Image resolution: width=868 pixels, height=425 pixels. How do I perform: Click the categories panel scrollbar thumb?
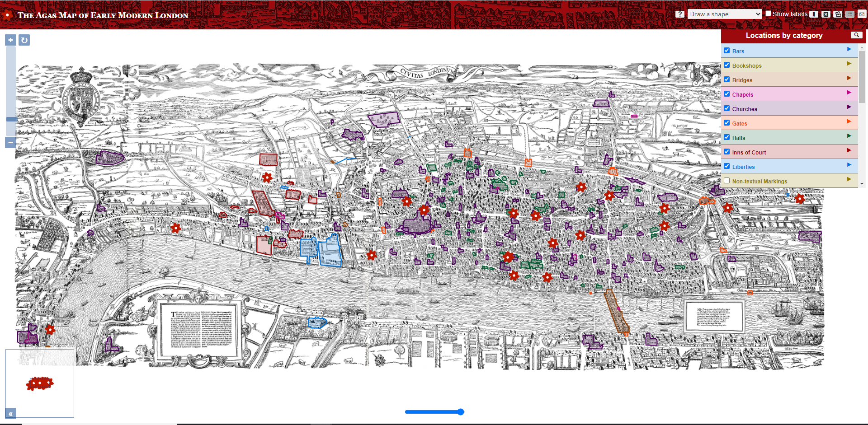(x=862, y=77)
